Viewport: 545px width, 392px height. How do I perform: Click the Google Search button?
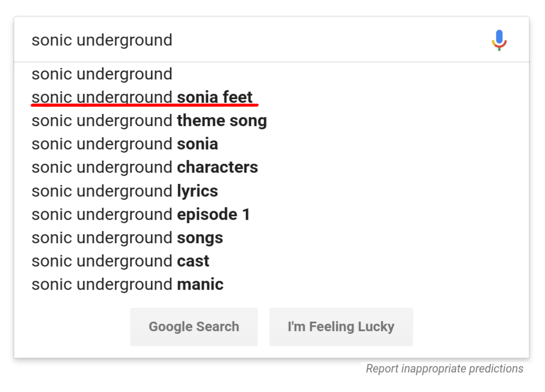click(194, 327)
